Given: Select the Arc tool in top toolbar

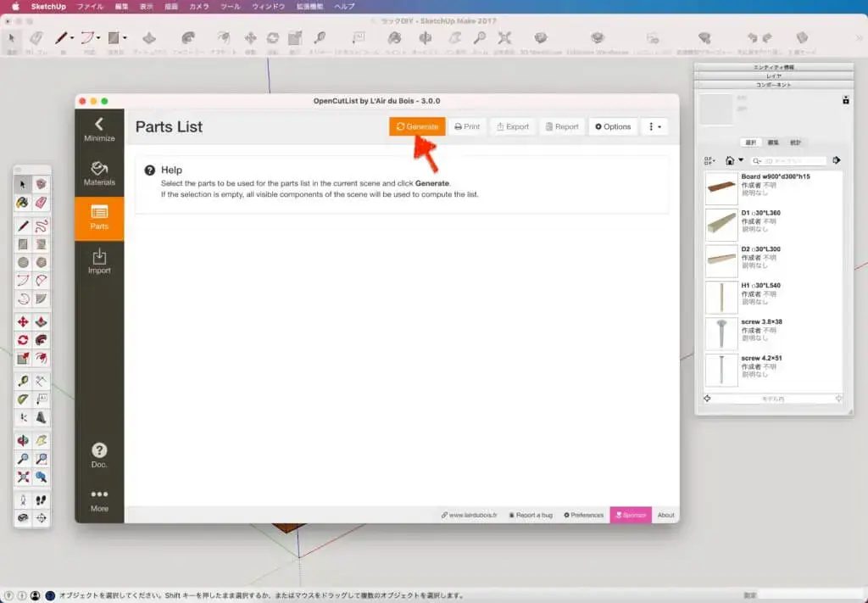Looking at the screenshot, I should [x=87, y=38].
